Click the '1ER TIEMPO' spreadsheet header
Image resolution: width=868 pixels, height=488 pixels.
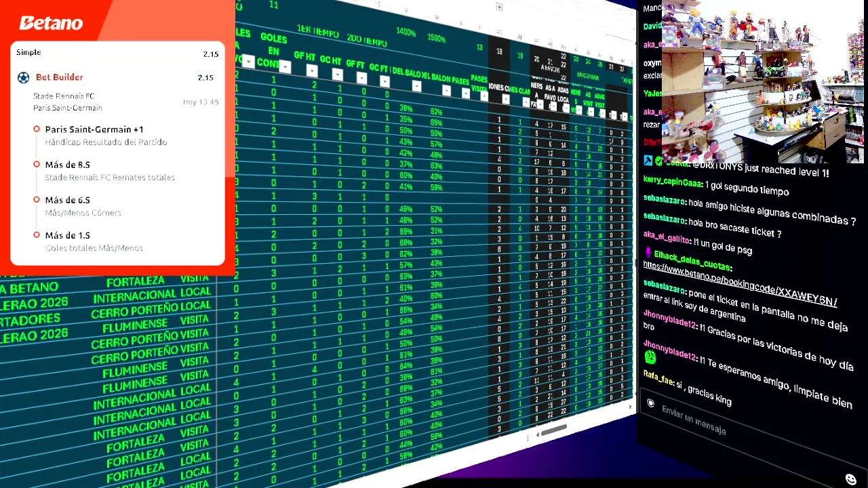[x=318, y=30]
